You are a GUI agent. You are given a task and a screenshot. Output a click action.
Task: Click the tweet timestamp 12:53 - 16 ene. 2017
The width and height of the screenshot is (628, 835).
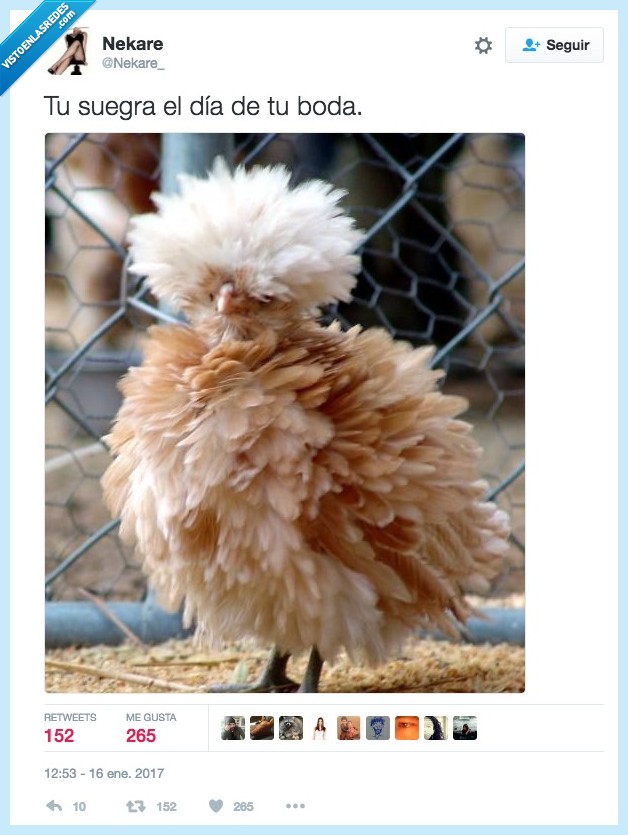click(x=104, y=773)
